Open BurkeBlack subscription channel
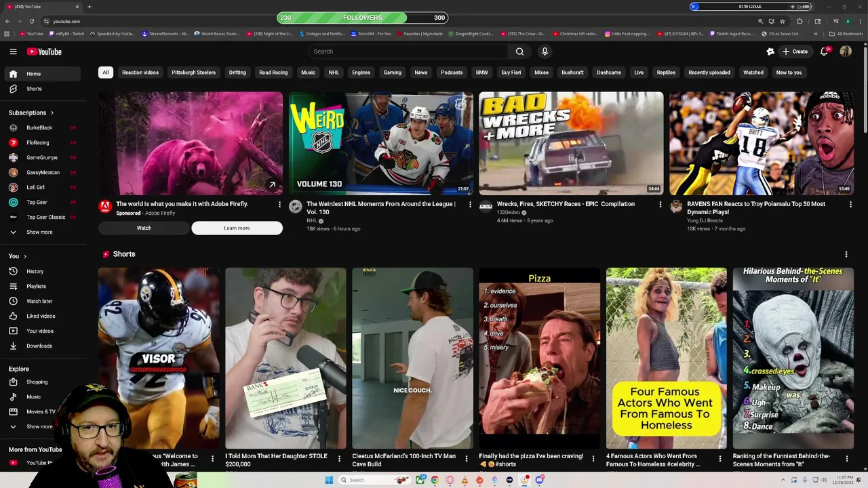Image resolution: width=868 pixels, height=488 pixels. [43, 127]
